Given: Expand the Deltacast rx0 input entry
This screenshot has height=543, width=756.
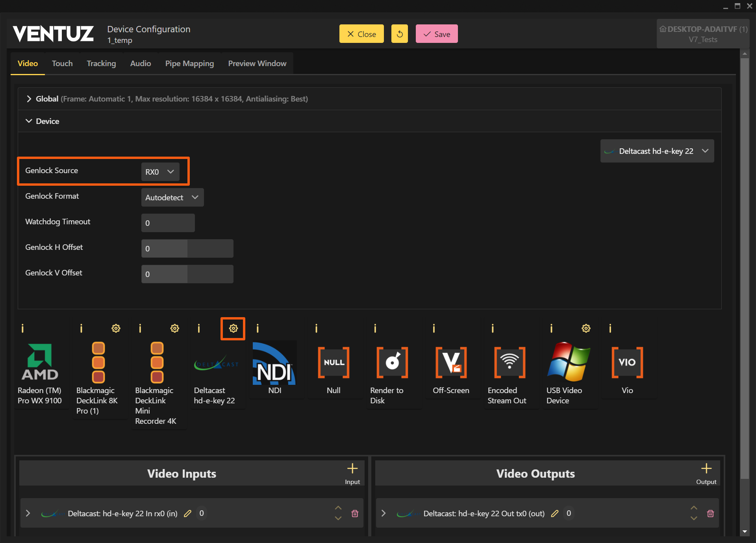Looking at the screenshot, I should point(28,513).
